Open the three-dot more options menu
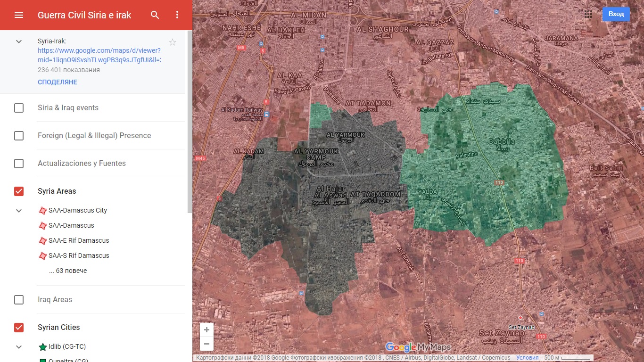Screen dimensions: 644x362 tap(177, 15)
